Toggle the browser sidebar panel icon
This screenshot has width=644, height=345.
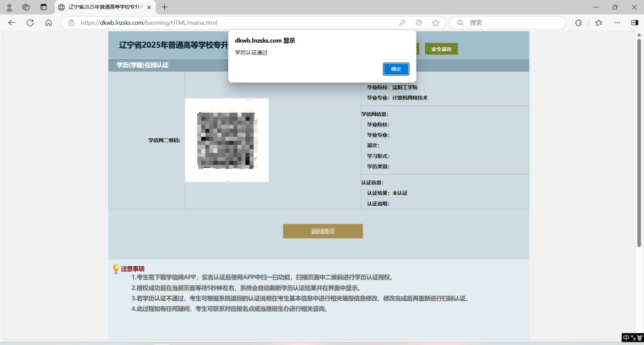(x=634, y=23)
